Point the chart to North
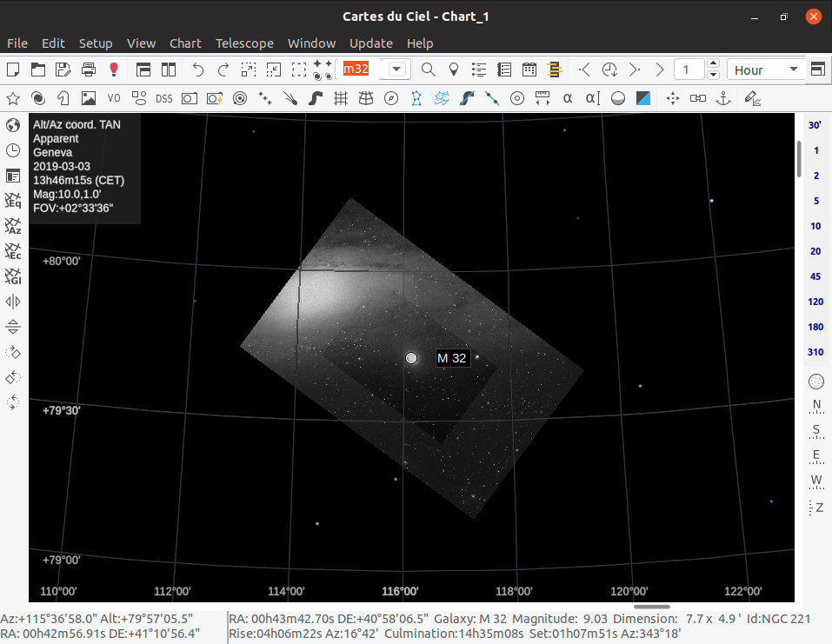This screenshot has width=832, height=644. point(816,406)
